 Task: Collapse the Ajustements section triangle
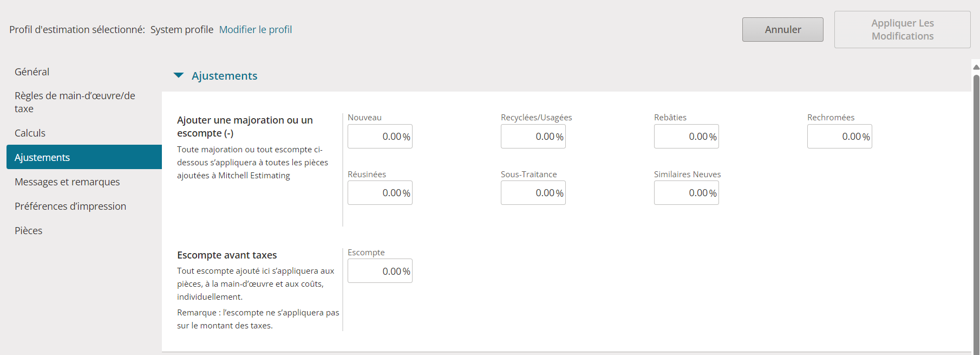click(179, 75)
